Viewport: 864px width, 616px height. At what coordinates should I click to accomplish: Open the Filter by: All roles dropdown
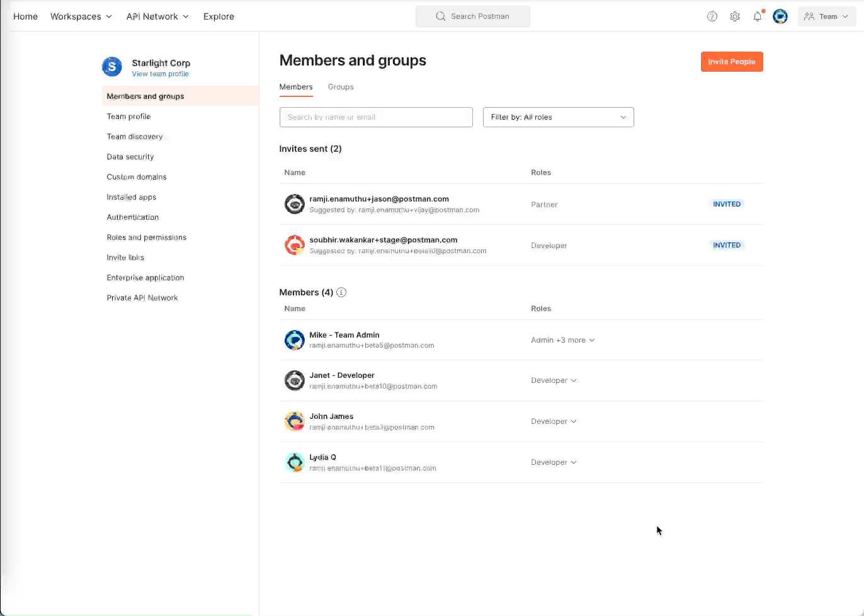point(558,117)
